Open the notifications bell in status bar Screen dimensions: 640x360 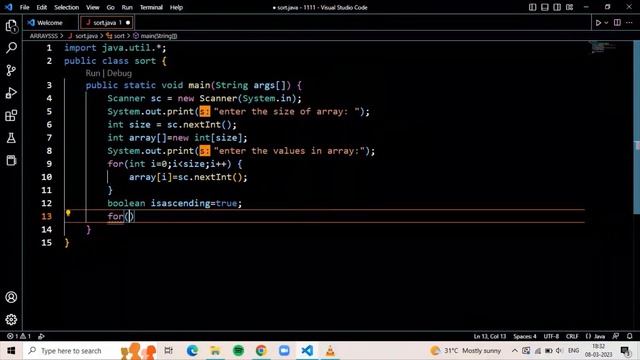tap(629, 336)
